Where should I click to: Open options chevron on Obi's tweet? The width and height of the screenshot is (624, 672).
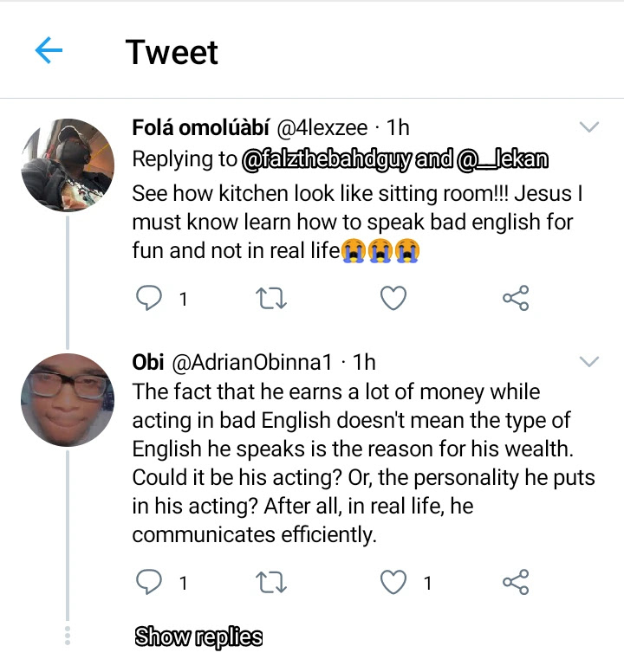point(589,361)
